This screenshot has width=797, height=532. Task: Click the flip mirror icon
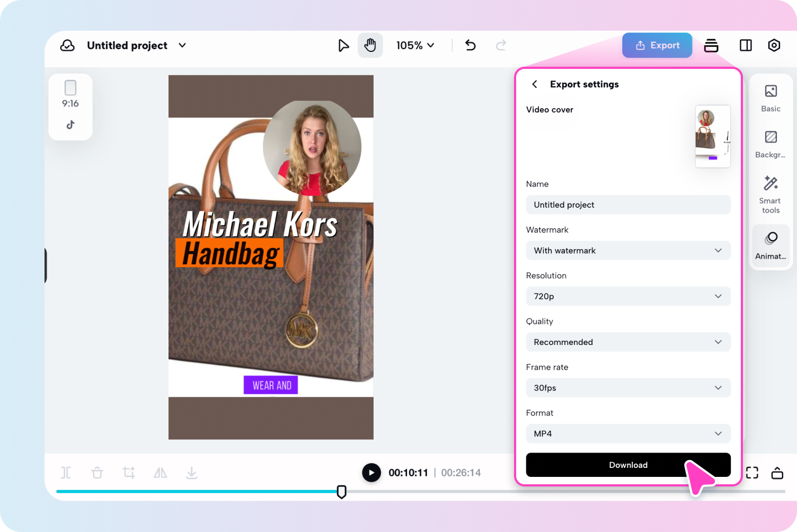click(x=161, y=473)
